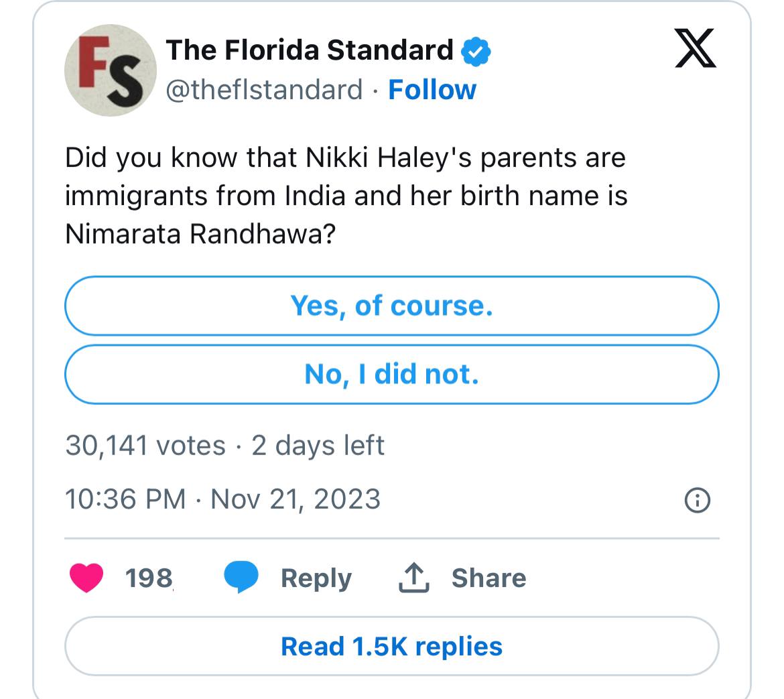The image size is (784, 699).
Task: Click the share upload arrow icon
Action: coord(413,578)
